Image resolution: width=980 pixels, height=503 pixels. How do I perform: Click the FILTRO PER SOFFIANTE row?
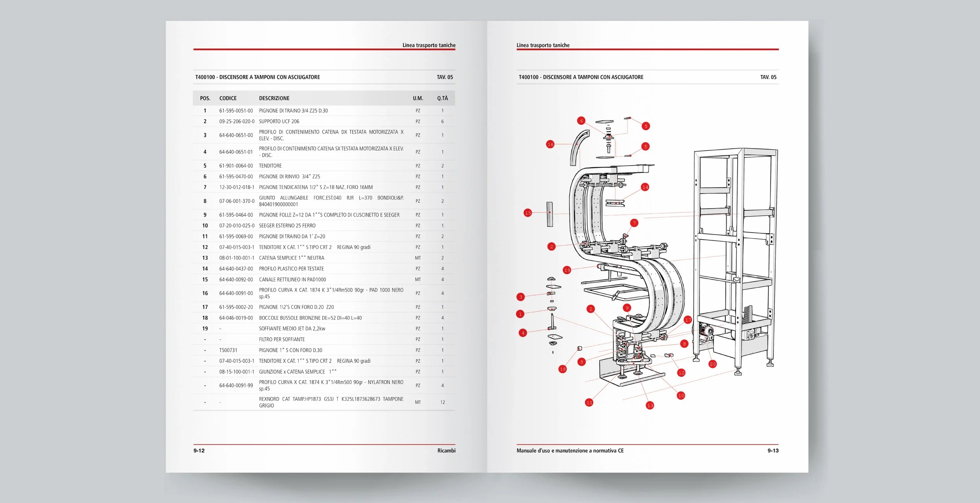[282, 339]
